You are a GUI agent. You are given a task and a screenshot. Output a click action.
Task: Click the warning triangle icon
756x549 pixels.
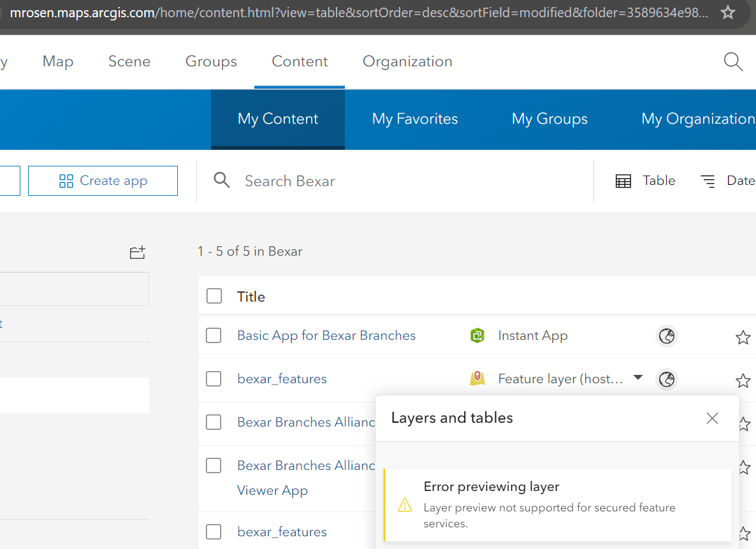point(405,505)
